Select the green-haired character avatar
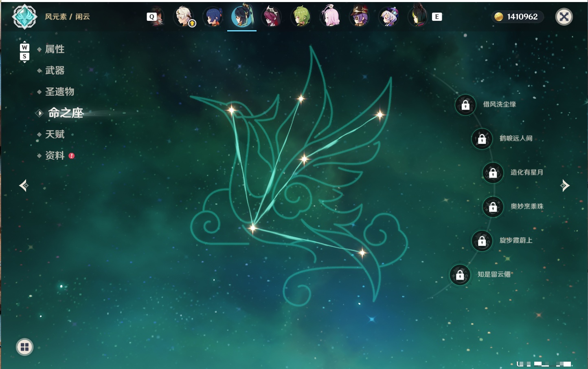588x369 pixels. coord(301,17)
